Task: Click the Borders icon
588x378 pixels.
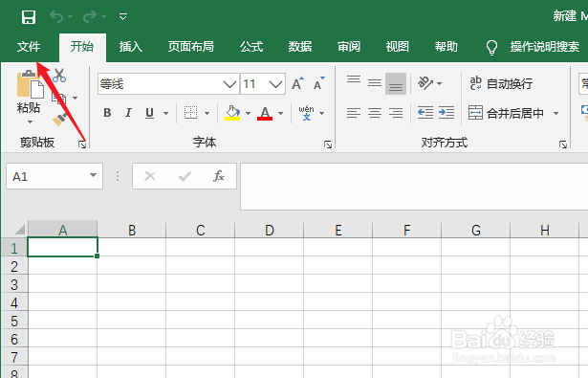Action: (190, 113)
